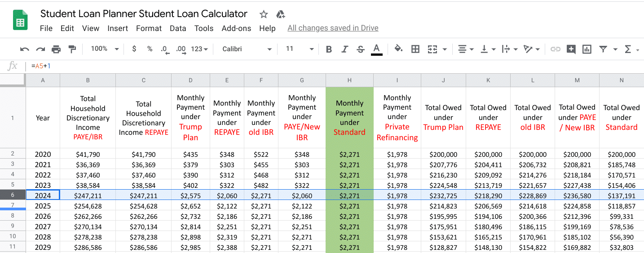
Task: Select cell with value $32,803
Action: pyautogui.click(x=622, y=248)
